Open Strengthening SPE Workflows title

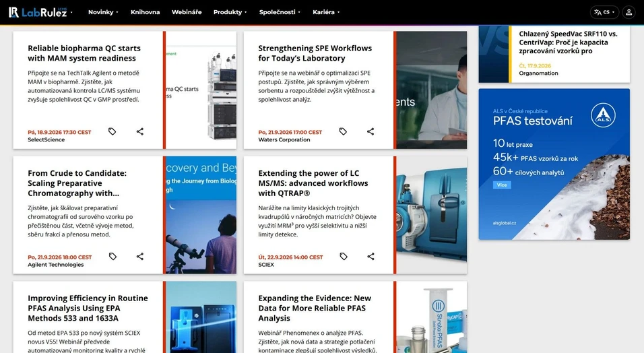click(x=315, y=53)
